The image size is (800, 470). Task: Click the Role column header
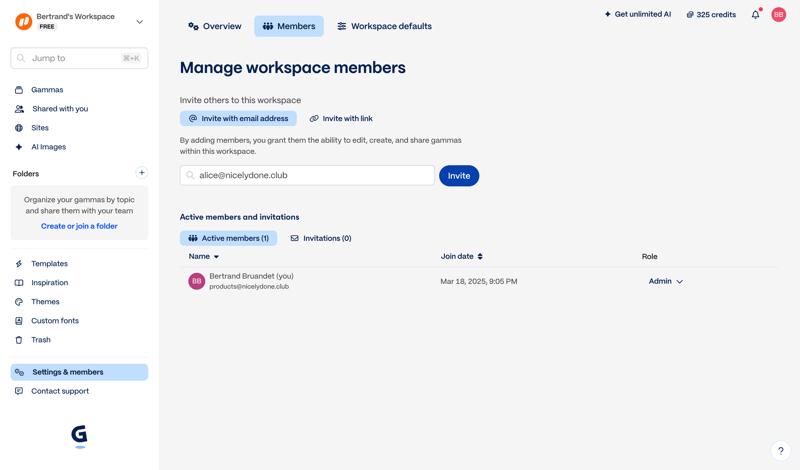pos(649,256)
